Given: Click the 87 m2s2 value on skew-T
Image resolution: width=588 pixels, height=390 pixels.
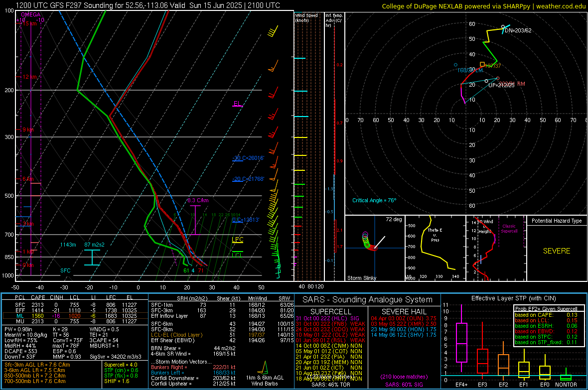Looking at the screenshot, I should 95,245.
